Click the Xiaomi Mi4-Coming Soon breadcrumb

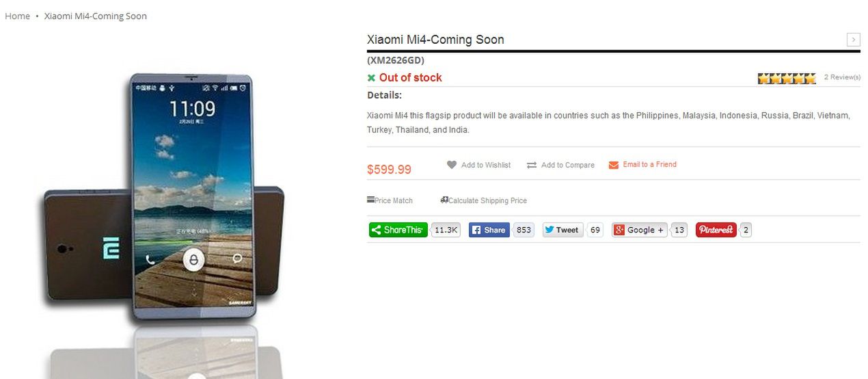click(96, 16)
